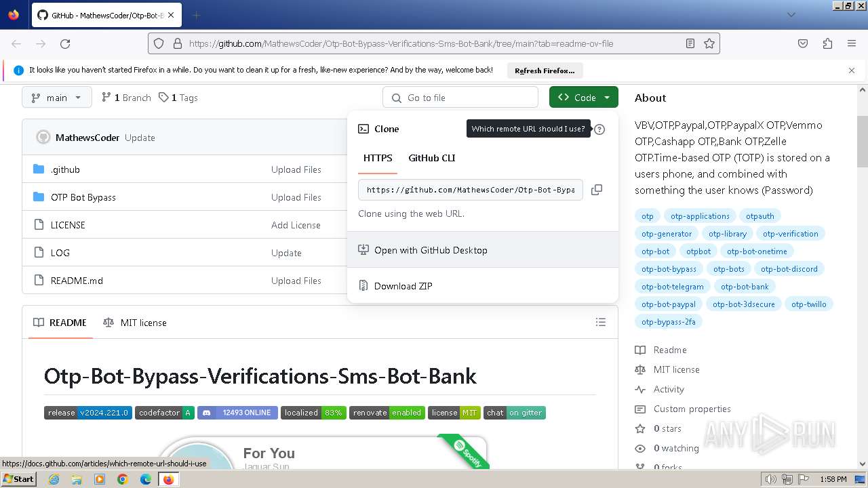Viewport: 868px width, 488px height.
Task: Click the browser address bar
Action: coord(434,43)
